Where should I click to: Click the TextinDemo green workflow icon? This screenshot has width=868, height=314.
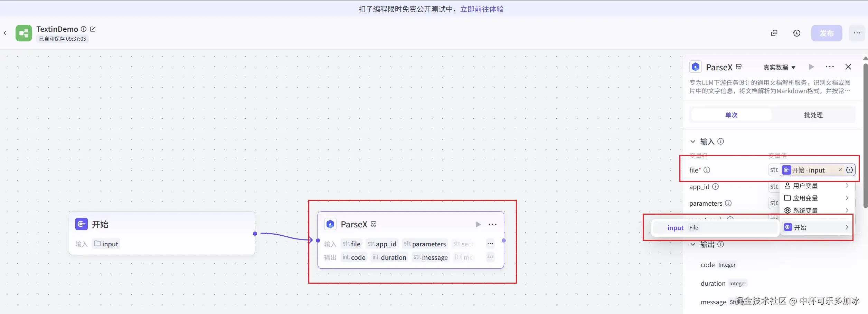24,33
